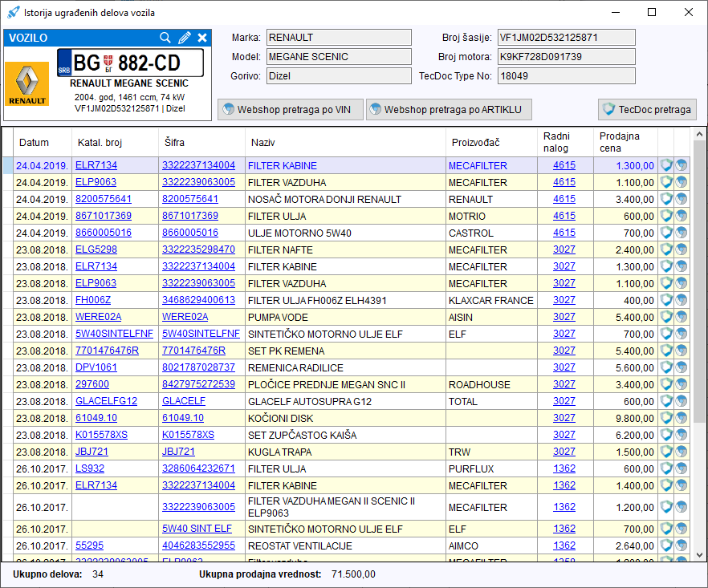The width and height of the screenshot is (708, 588).
Task: Click the Marka field showing RENAULT
Action: (x=339, y=38)
